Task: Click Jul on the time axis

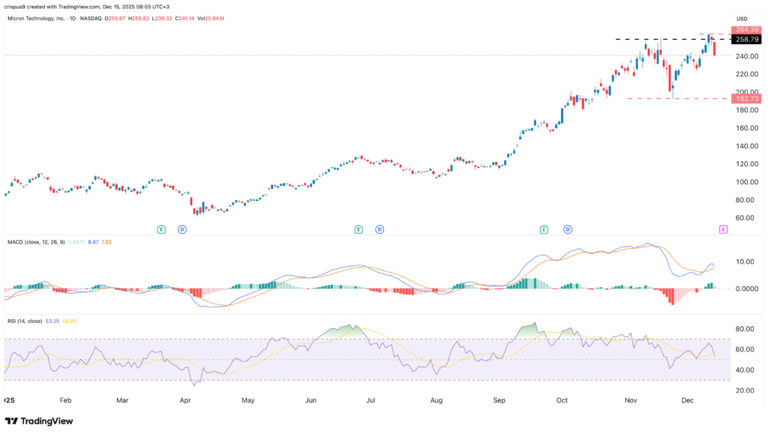Action: click(371, 401)
